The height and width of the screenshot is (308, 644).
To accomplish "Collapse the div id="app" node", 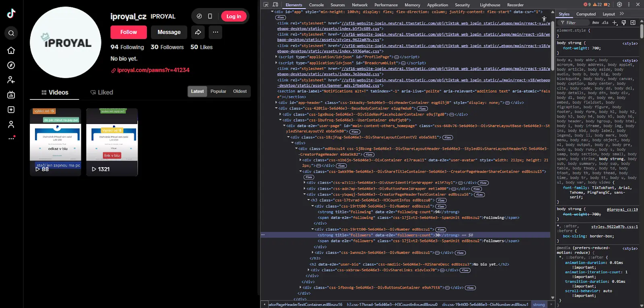I will click(272, 12).
